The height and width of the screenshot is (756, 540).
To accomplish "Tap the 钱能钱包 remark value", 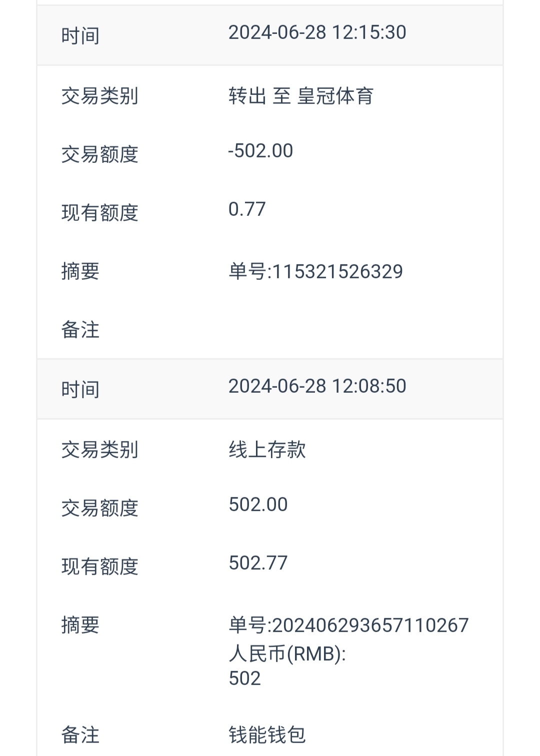I will tap(267, 735).
